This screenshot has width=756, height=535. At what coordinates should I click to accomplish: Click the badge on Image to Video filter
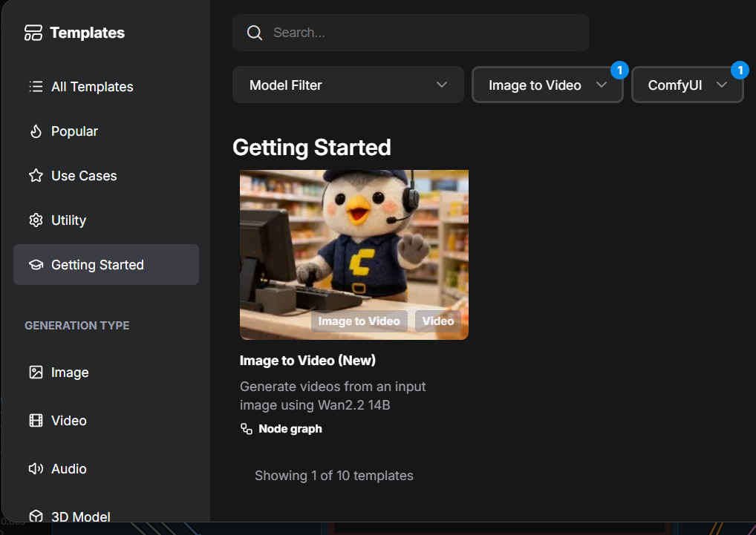pos(619,70)
